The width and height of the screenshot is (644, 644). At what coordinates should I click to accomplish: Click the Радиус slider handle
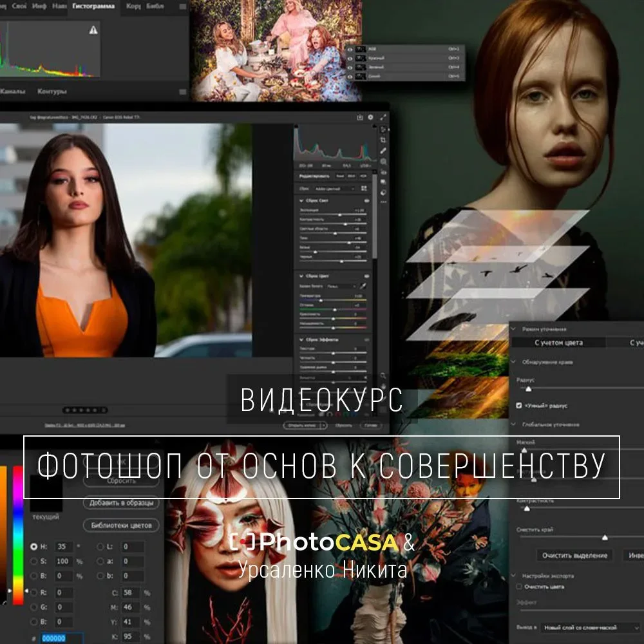pos(529,388)
